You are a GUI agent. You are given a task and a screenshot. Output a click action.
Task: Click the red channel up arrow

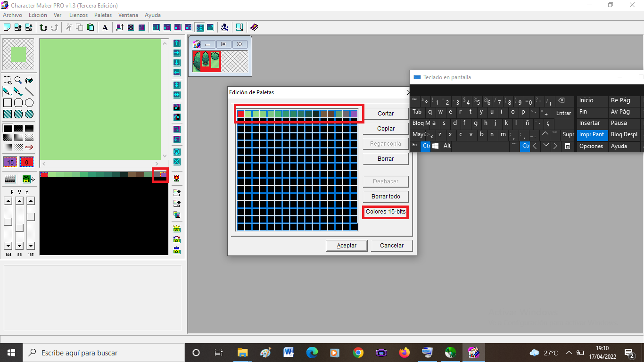tap(8, 201)
